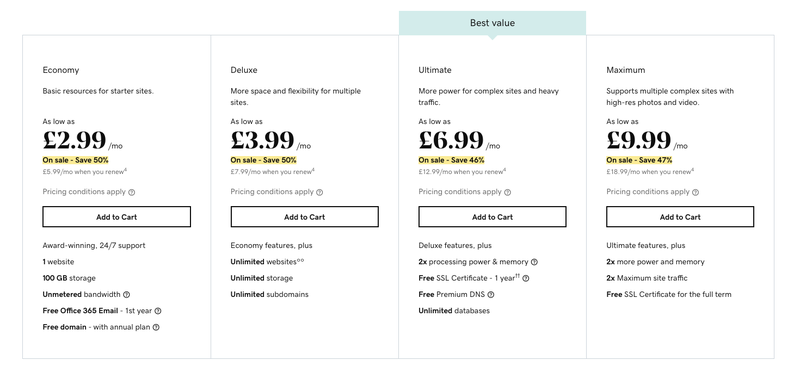Show info for Free SSL Certificate 1 year
Image resolution: width=800 pixels, height=385 pixels.
526,278
